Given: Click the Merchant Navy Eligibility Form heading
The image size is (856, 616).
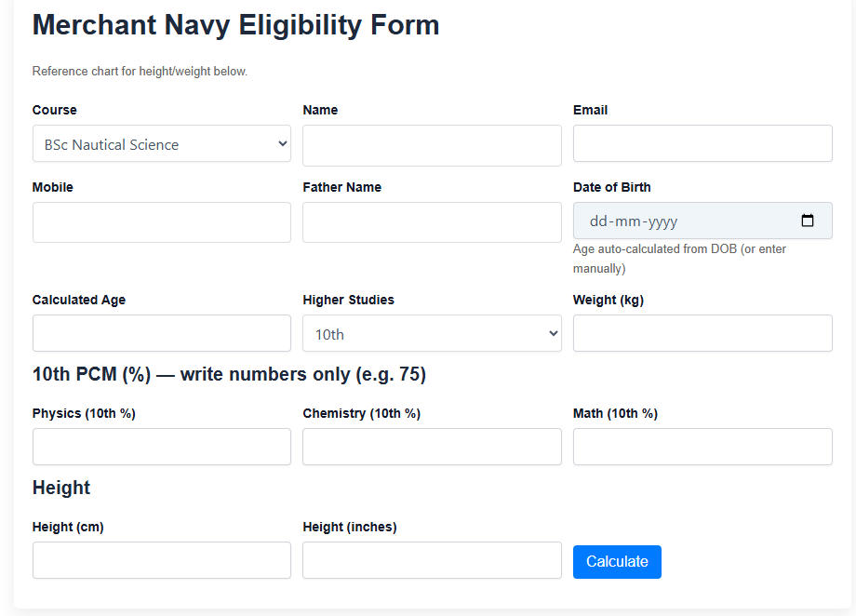Looking at the screenshot, I should click(x=235, y=25).
